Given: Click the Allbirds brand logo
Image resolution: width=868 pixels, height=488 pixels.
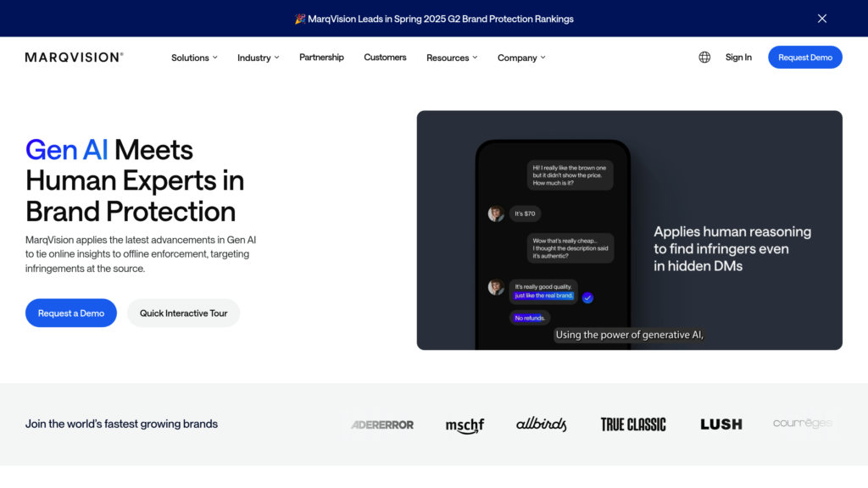Looking at the screenshot, I should coord(541,424).
